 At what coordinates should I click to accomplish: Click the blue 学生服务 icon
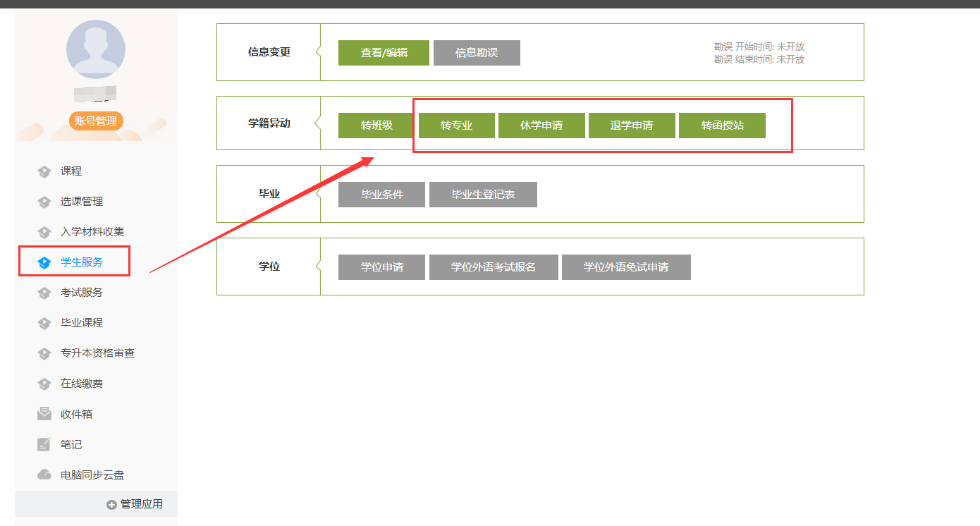pos(44,262)
